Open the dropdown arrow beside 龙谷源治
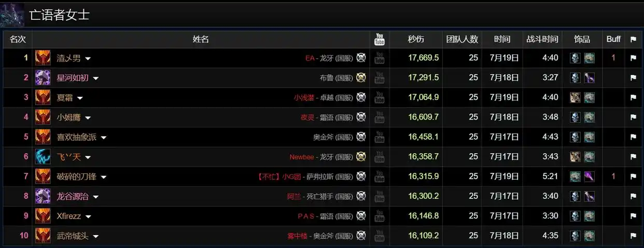Image resolution: width=644 pixels, height=248 pixels. (x=95, y=197)
